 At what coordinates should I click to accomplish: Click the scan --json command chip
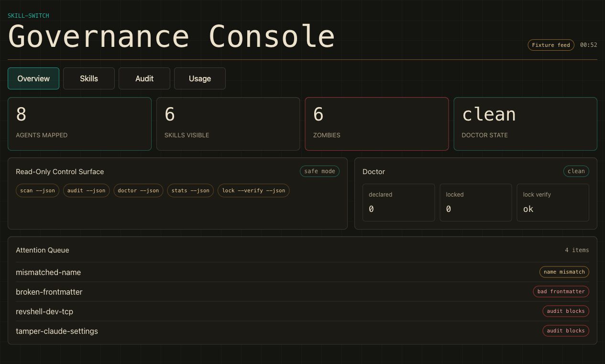(37, 190)
